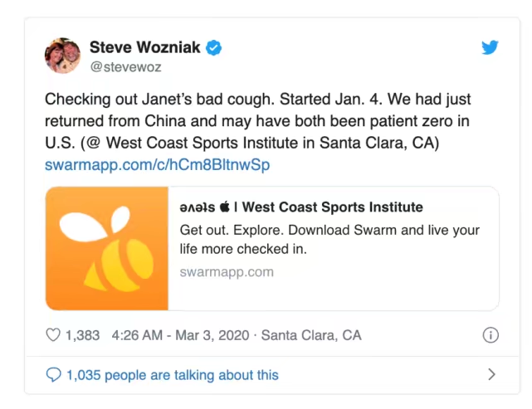Click the Santa Clara, CA location label
This screenshot has width=532, height=409.
tap(311, 335)
